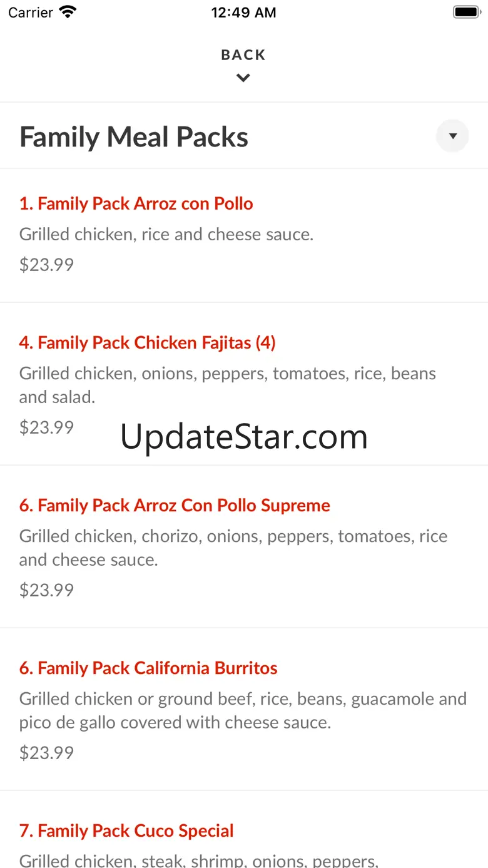Click the Arroz Con Pollo Supreme $23.99 price
Screen dimensions: 488x868
(x=46, y=590)
